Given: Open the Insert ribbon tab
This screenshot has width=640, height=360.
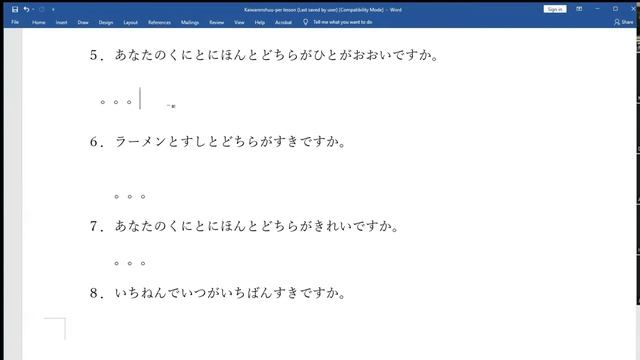Looking at the screenshot, I should [62, 22].
